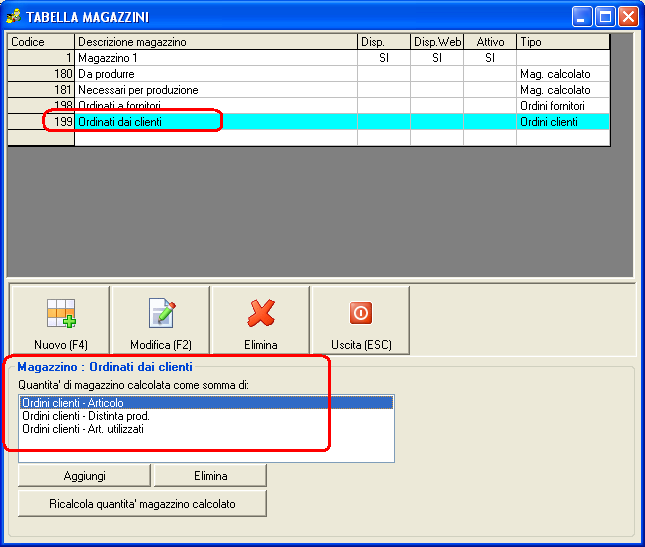Screen dimensions: 645x547
Task: Select the Magazzino 1 row
Action: coord(309,58)
